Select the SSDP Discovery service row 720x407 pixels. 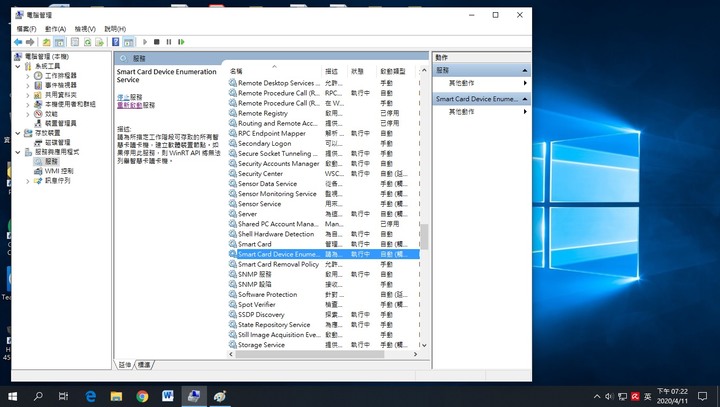tap(324, 315)
